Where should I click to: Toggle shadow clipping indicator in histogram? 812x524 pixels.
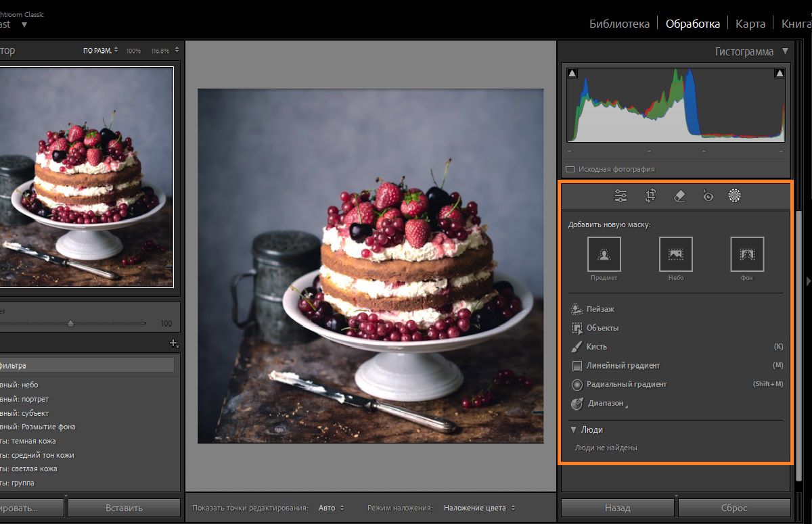tap(572, 73)
